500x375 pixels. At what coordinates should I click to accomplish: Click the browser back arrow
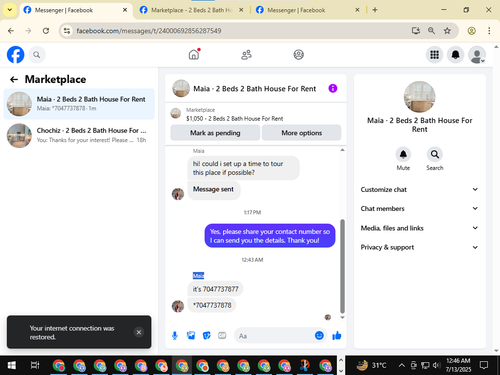pyautogui.click(x=11, y=31)
